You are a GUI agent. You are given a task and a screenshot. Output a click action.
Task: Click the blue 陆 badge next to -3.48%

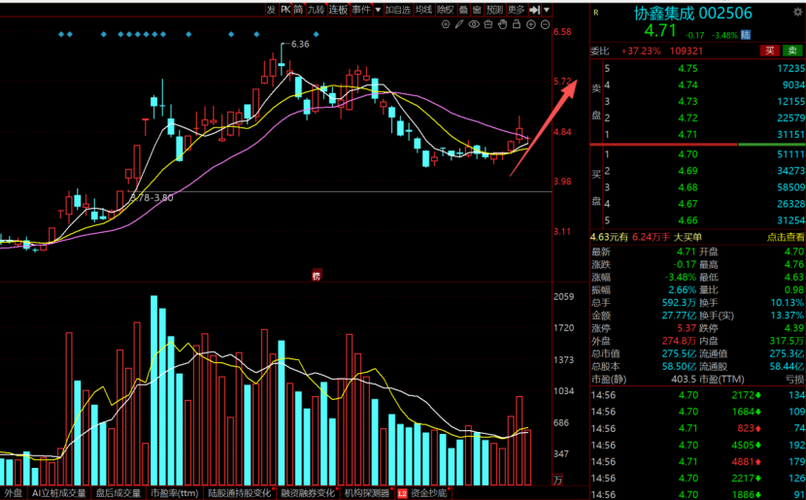coord(746,34)
